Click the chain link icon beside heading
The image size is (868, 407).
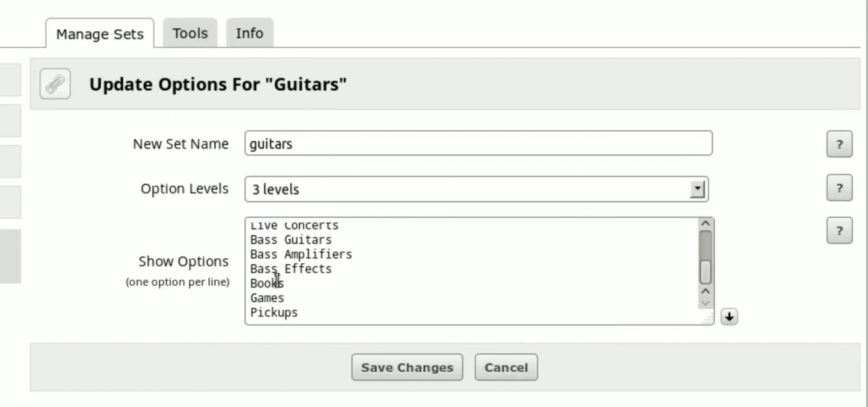pos(55,85)
